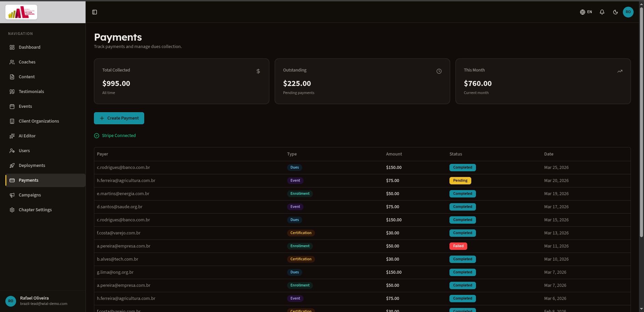644x312 pixels.
Task: Click the Stripe Connected status text
Action: point(119,136)
